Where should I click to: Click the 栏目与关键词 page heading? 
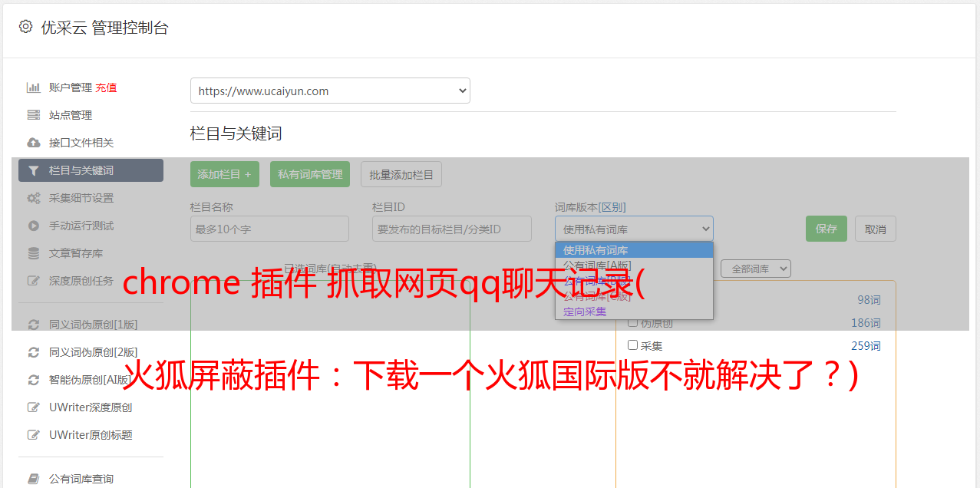click(236, 134)
